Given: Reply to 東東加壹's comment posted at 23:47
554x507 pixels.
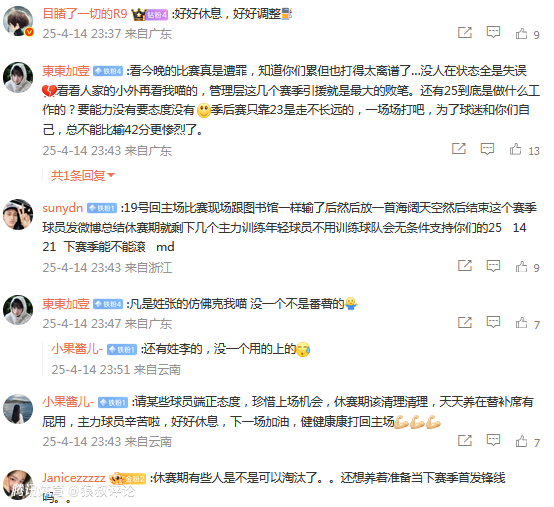Looking at the screenshot, I should [493, 322].
